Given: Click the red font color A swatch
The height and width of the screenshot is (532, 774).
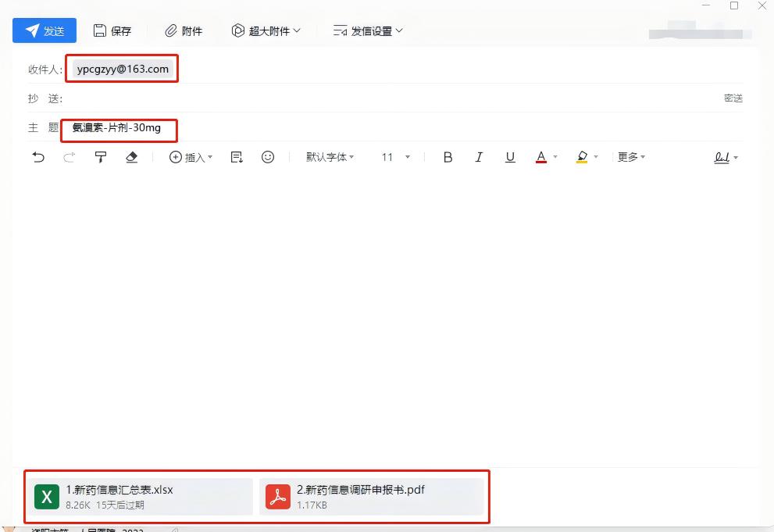Looking at the screenshot, I should [540, 157].
